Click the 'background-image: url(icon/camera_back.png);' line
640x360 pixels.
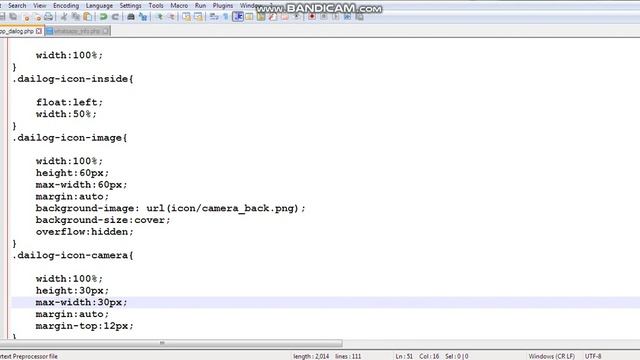click(171, 209)
